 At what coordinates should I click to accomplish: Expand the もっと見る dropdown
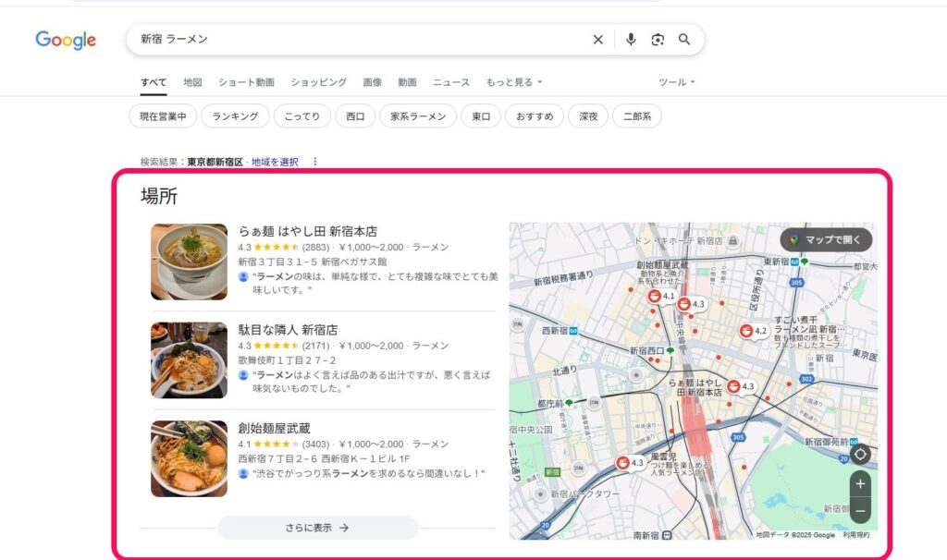514,82
